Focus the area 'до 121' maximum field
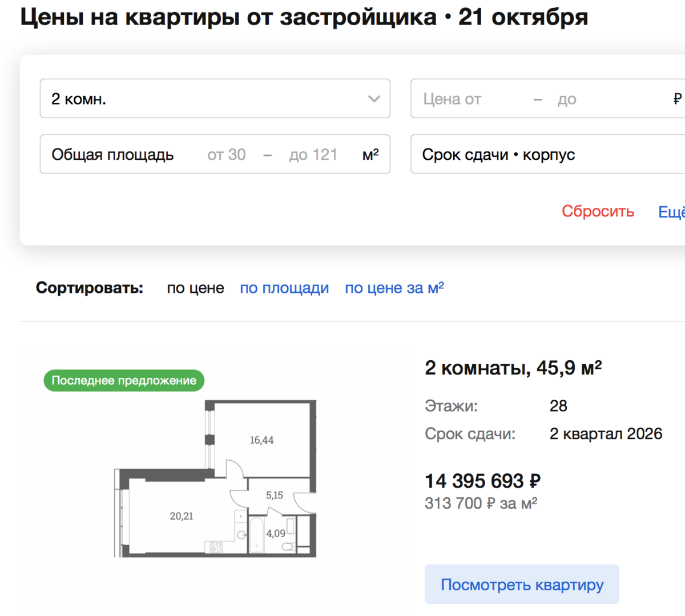 tap(313, 155)
